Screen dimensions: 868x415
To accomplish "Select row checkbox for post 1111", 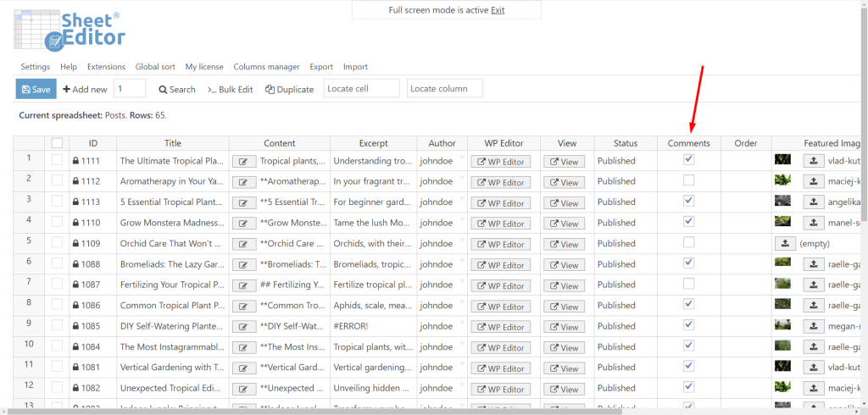I will (57, 160).
